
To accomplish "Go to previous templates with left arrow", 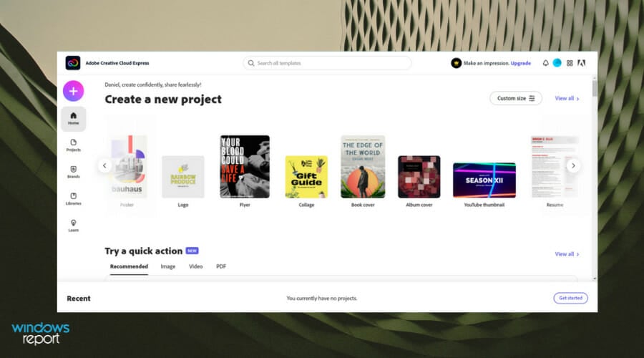I will pyautogui.click(x=104, y=165).
